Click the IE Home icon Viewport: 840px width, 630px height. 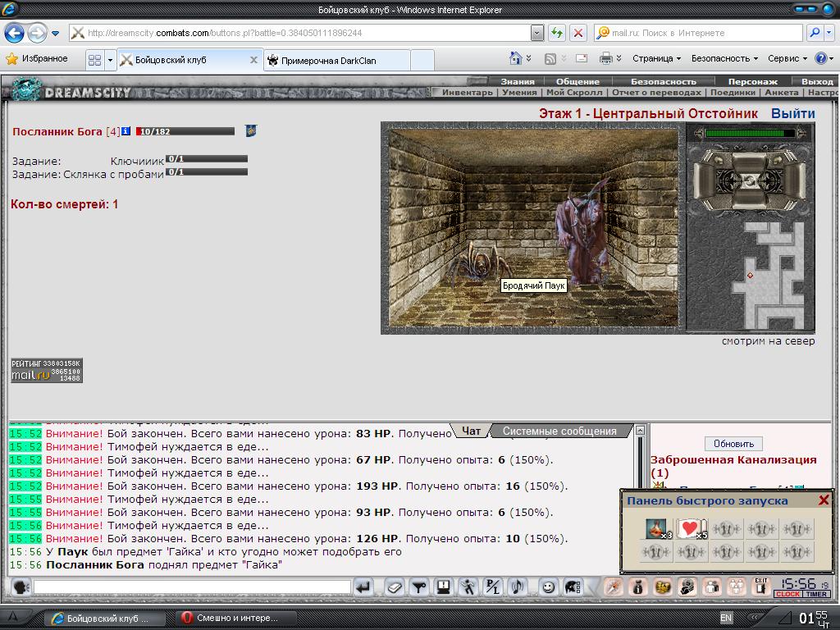pyautogui.click(x=515, y=58)
